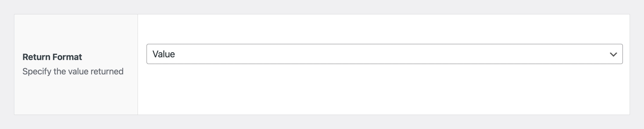Viewport: 644px width, 129px height.
Task: Click the grey label cell above 'Return Format'
Action: 76,33
